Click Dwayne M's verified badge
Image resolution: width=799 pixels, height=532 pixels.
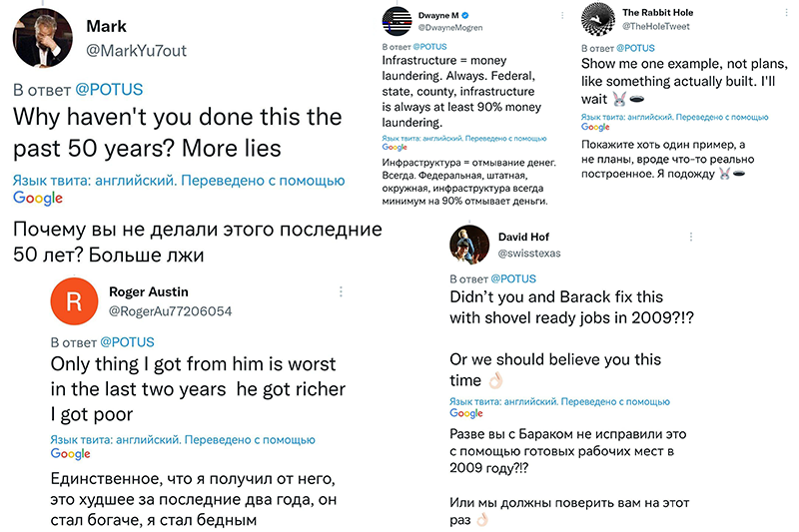(x=465, y=15)
